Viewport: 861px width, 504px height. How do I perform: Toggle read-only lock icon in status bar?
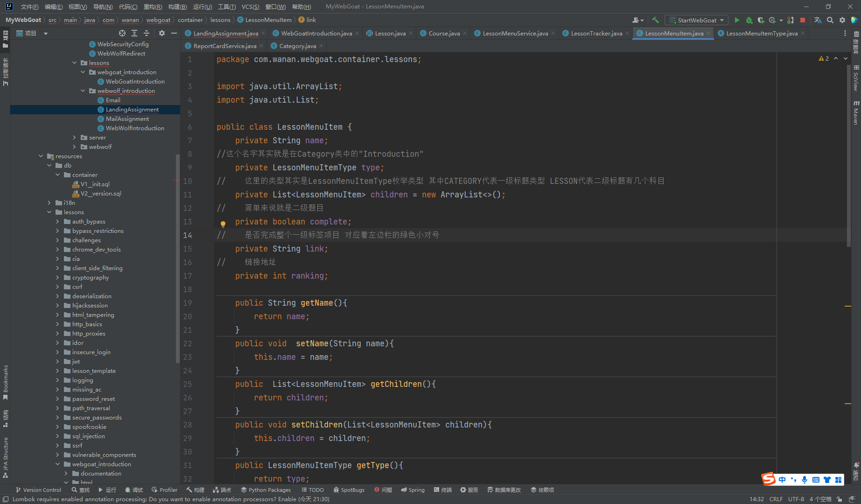[x=840, y=499]
